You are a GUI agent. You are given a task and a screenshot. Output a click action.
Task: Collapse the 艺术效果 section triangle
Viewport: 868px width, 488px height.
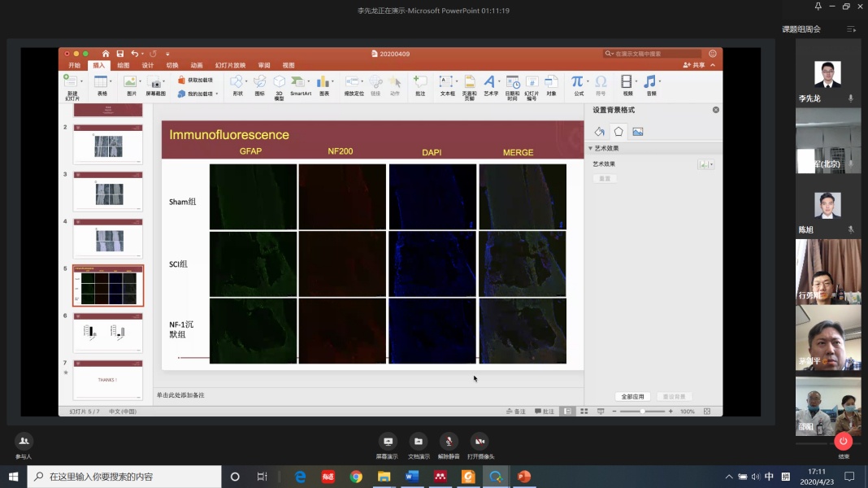[x=590, y=149]
